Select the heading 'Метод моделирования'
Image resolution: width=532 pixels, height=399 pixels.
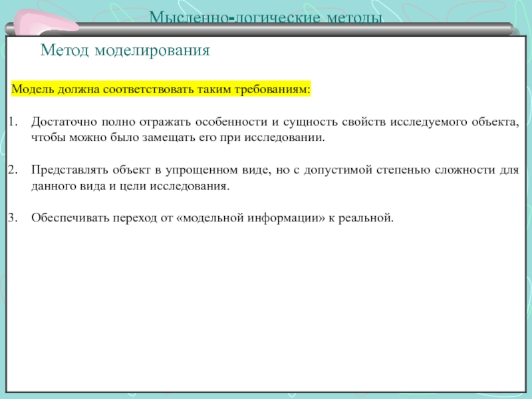[x=125, y=51]
